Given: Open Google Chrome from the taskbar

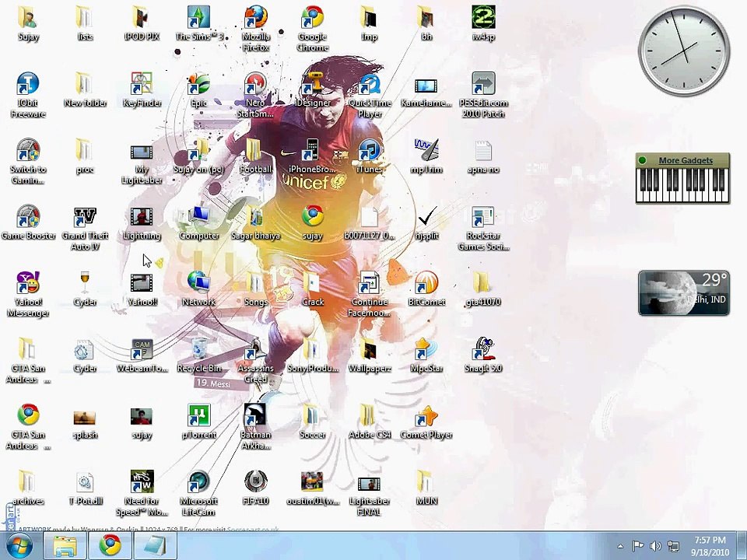Looking at the screenshot, I should (110, 546).
